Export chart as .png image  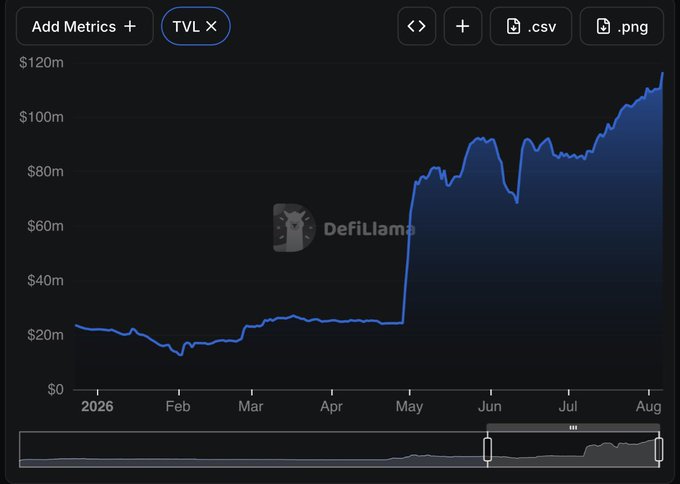[x=621, y=26]
